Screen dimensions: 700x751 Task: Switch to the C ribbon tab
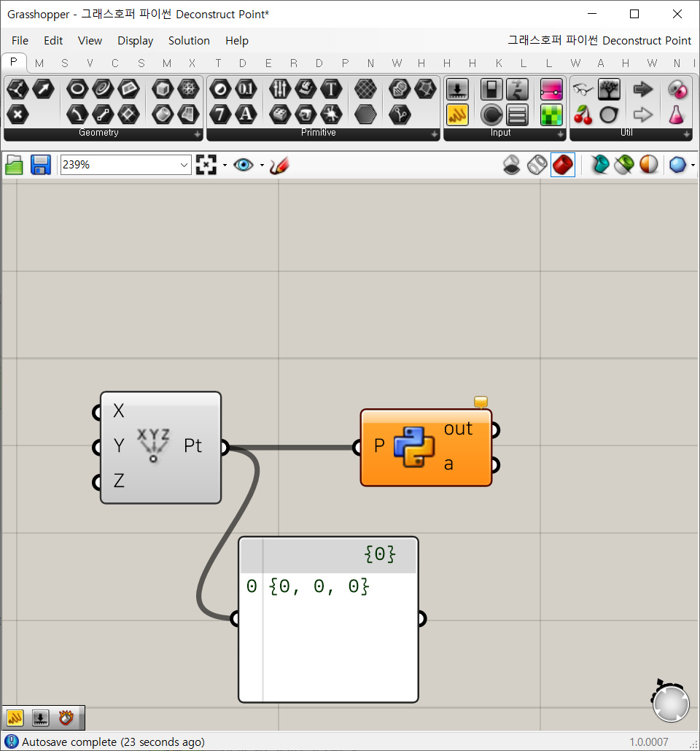115,63
